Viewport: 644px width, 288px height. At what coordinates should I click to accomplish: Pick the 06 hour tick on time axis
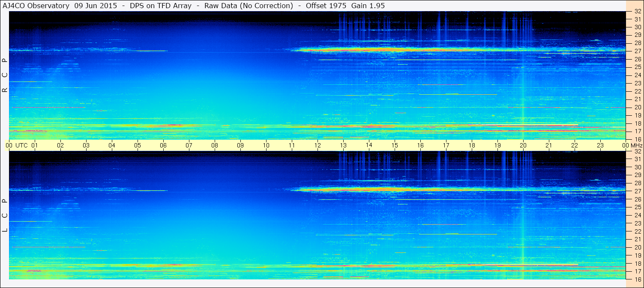pos(163,145)
